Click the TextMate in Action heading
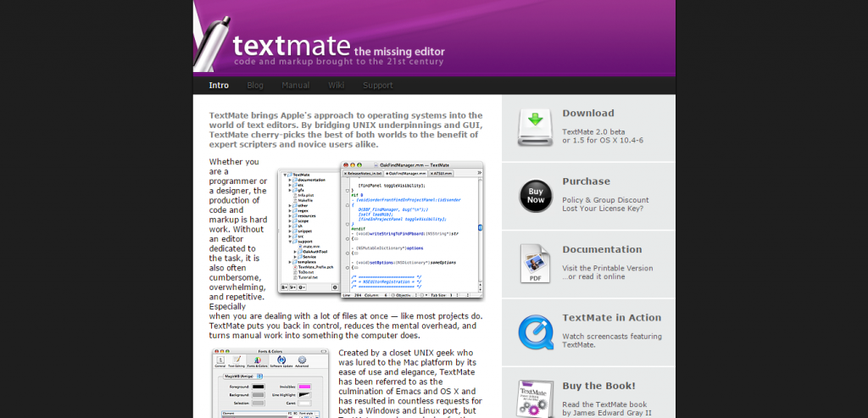This screenshot has width=868, height=418. 612,318
